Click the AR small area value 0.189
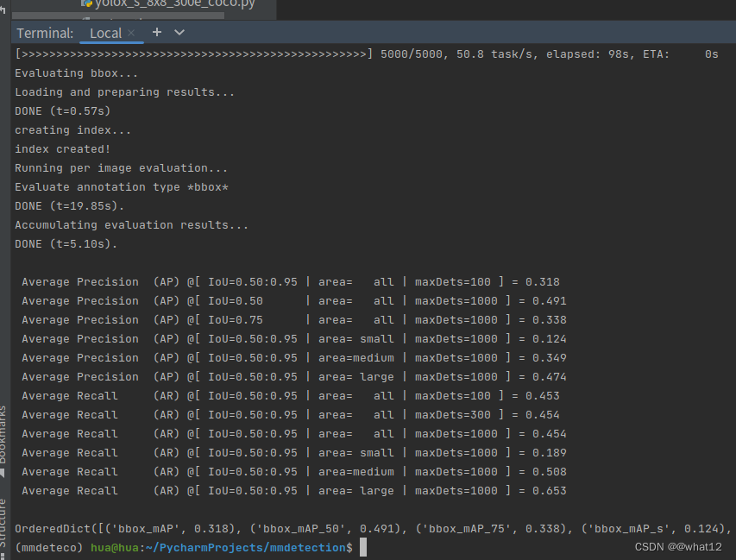This screenshot has height=560, width=736. [549, 453]
